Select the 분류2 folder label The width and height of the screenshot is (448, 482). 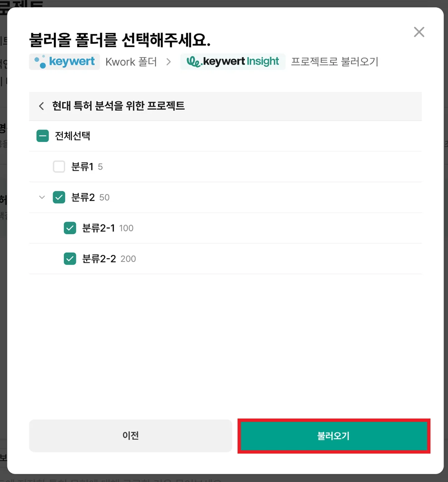(83, 197)
